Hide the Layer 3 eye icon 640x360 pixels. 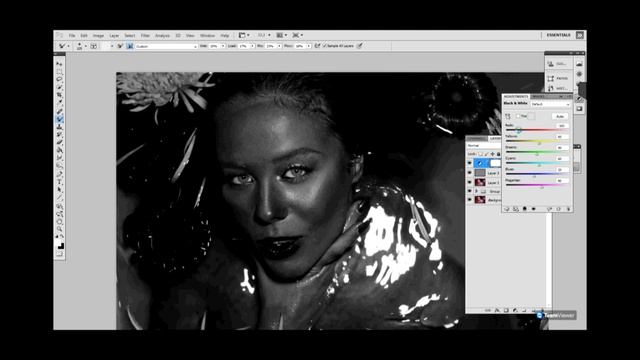coord(469,173)
